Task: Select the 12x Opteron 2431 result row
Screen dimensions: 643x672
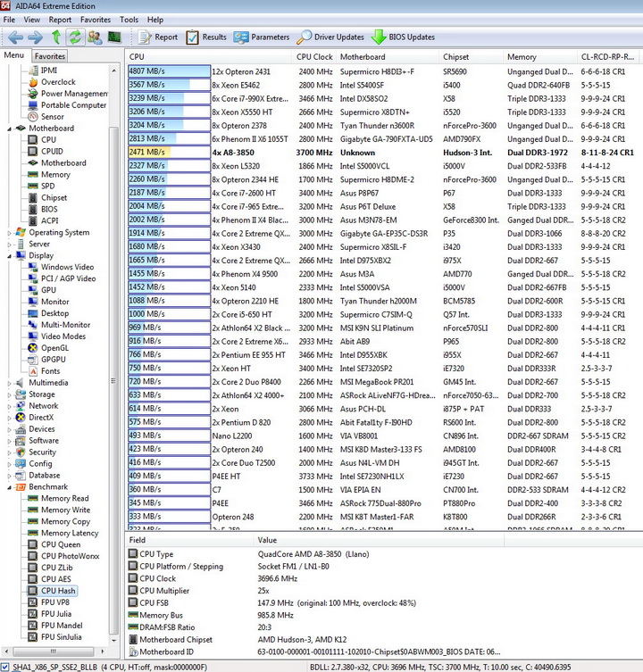Action: tap(384, 71)
